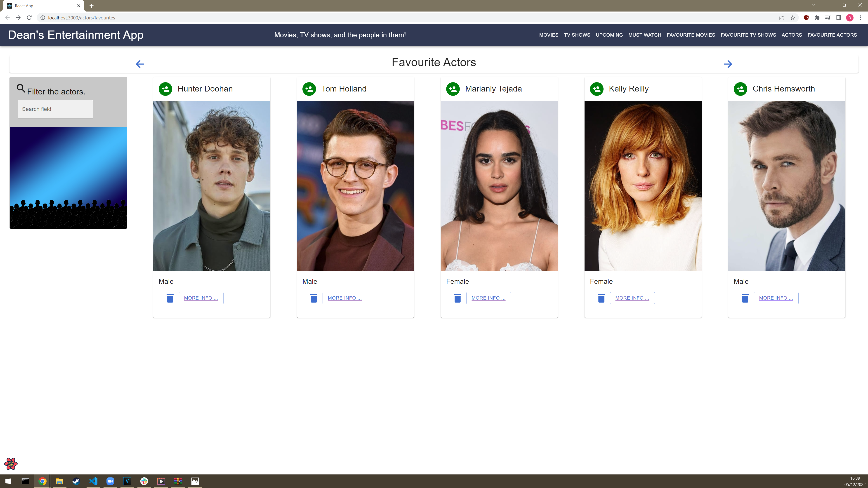868x488 pixels.
Task: Open MORE INFO for Chris Hemsworth
Action: click(x=776, y=298)
